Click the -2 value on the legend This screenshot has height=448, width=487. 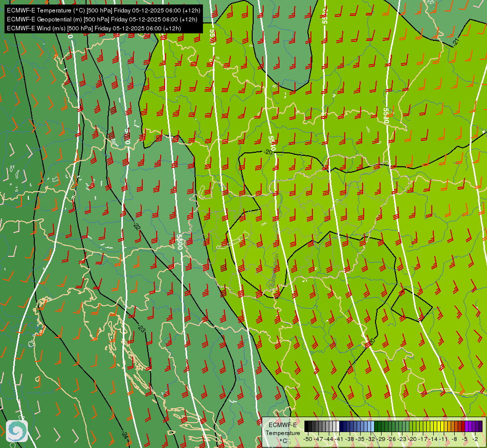(x=475, y=439)
